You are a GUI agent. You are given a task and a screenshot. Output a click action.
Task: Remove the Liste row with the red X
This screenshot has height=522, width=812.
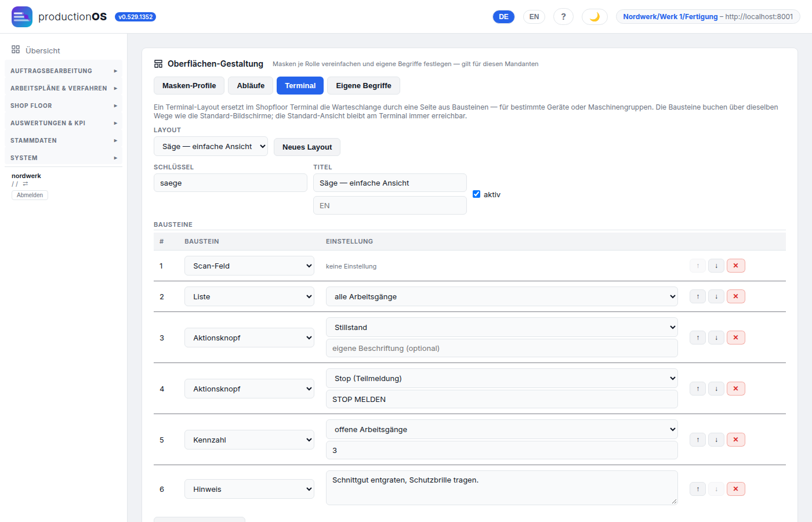736,296
